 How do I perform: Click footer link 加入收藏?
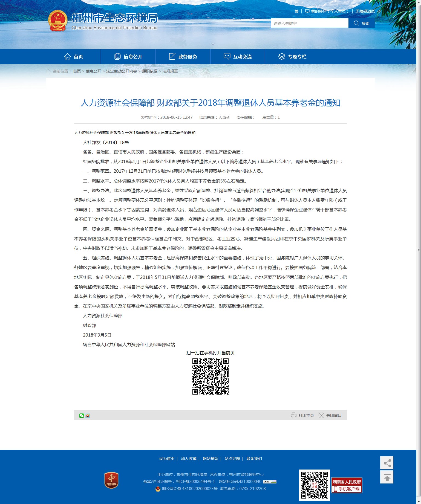click(189, 459)
